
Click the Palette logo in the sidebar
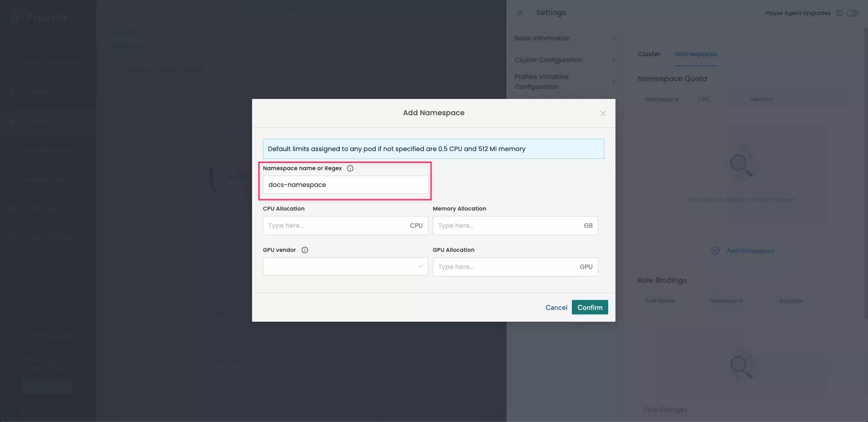[x=39, y=17]
